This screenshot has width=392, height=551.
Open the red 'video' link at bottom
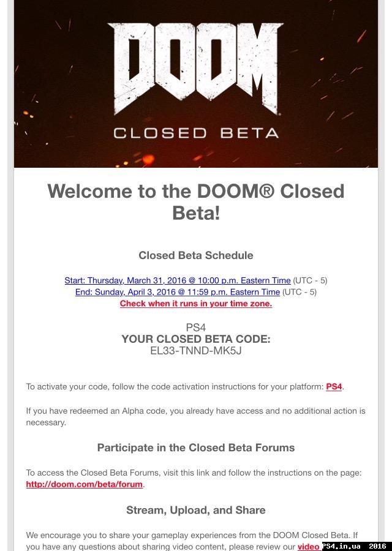coord(309,547)
